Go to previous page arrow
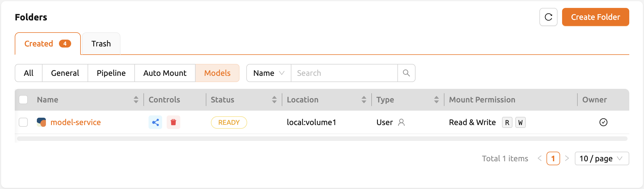Viewport: 644px width, 189px height. click(540, 158)
